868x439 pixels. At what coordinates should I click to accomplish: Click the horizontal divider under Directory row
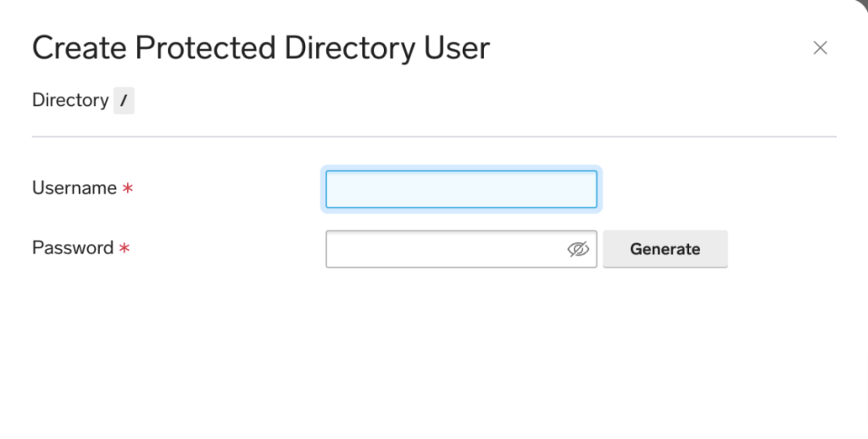(x=434, y=136)
